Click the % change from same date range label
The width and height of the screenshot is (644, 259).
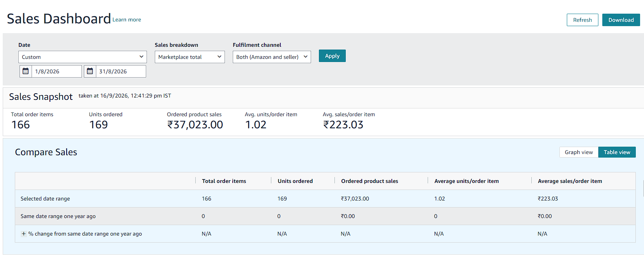[x=85, y=234]
